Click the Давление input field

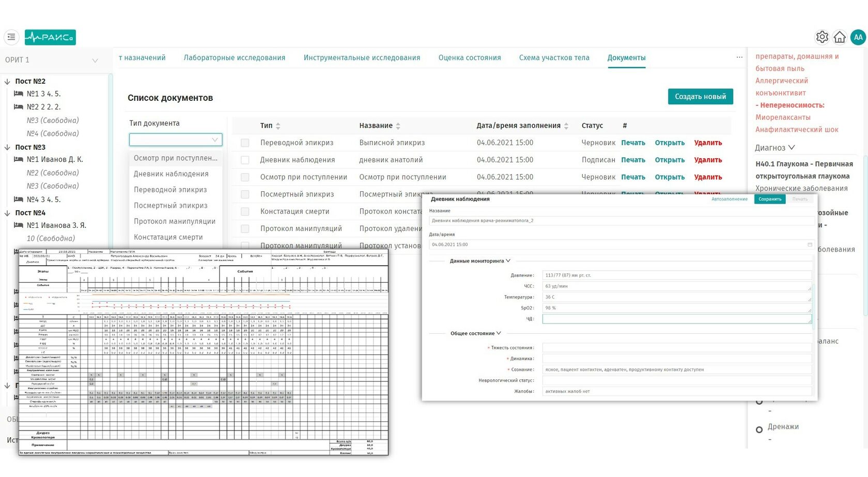pyautogui.click(x=677, y=275)
